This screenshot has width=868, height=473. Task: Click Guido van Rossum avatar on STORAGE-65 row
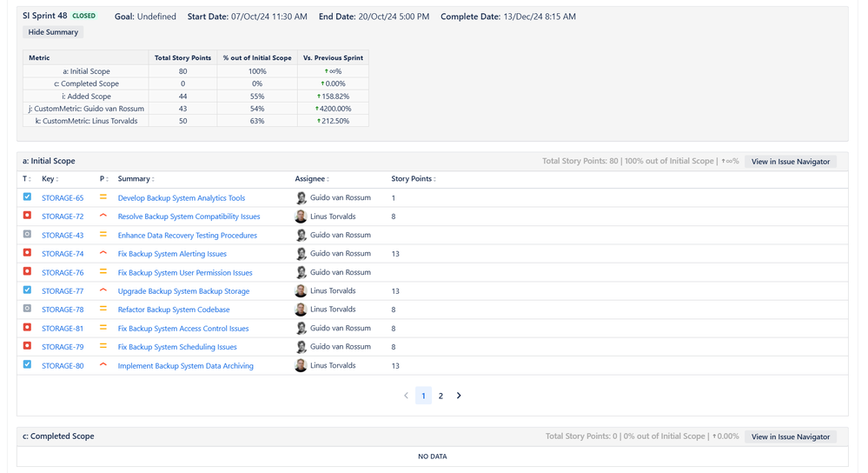click(301, 197)
